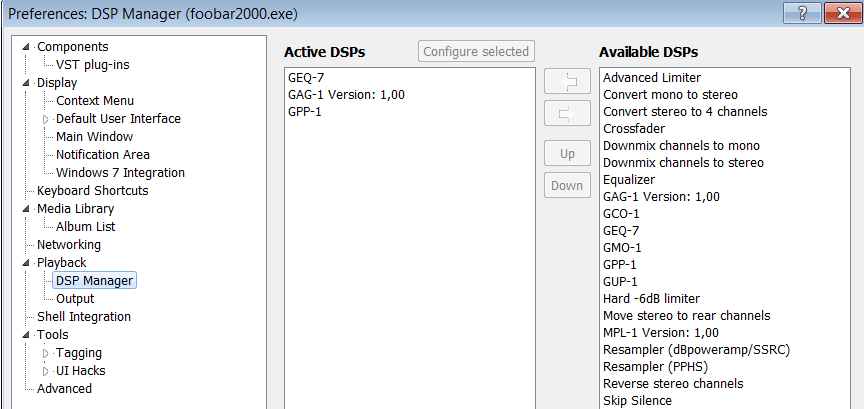The width and height of the screenshot is (864, 409).
Task: Collapse the Media Library node
Action: tap(26, 209)
